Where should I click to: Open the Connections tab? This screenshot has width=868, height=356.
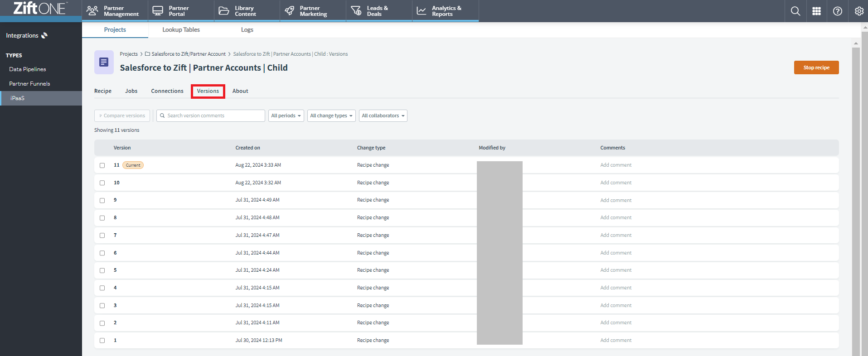coord(167,91)
